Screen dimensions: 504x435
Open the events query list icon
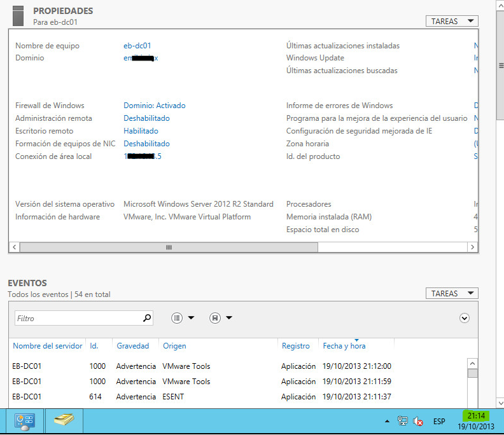177,318
